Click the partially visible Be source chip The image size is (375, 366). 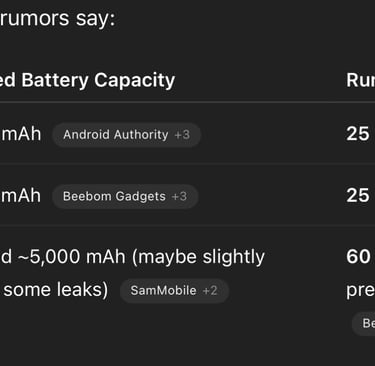(x=364, y=323)
